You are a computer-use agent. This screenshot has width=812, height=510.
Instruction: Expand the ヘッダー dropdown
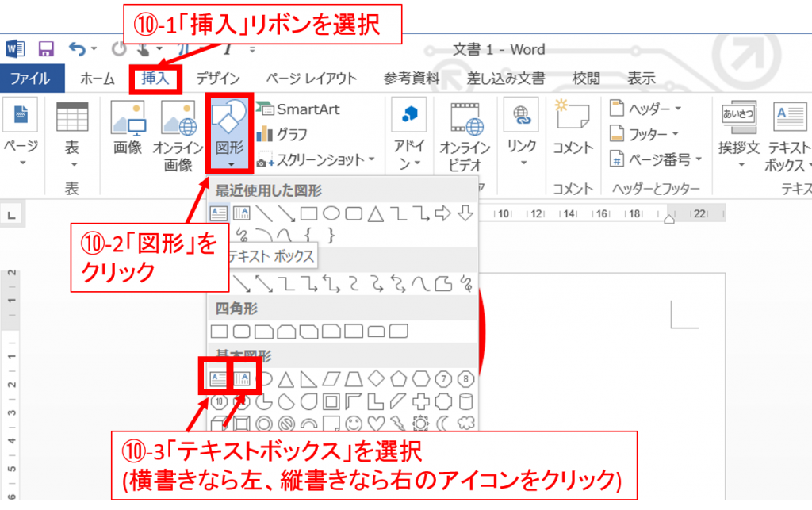641,109
